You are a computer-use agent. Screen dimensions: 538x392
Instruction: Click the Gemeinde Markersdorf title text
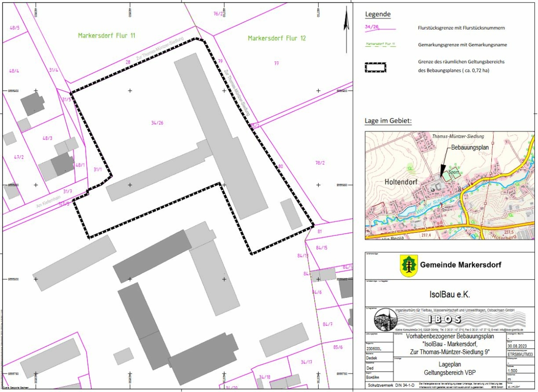pos(460,265)
